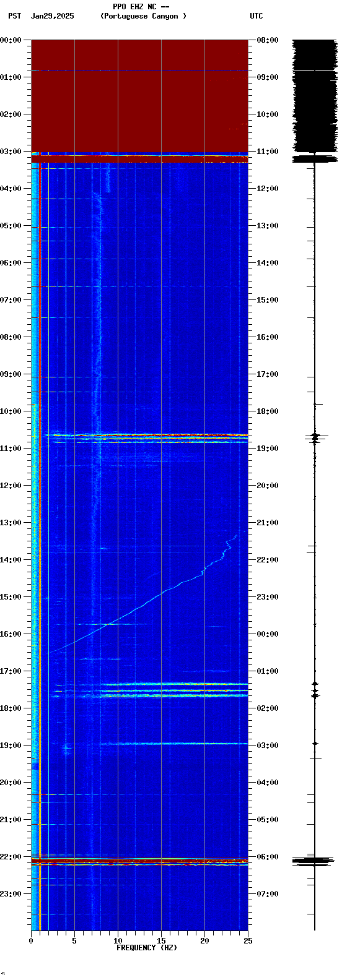Click the UTC time label 02:00
Screen dimensions: 342x980
pyautogui.click(x=267, y=708)
